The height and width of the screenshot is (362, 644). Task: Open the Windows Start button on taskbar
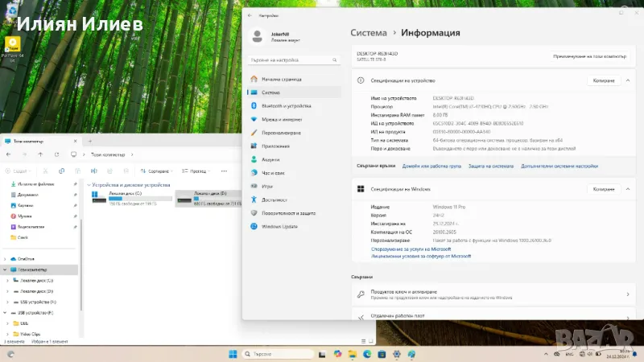(233, 354)
